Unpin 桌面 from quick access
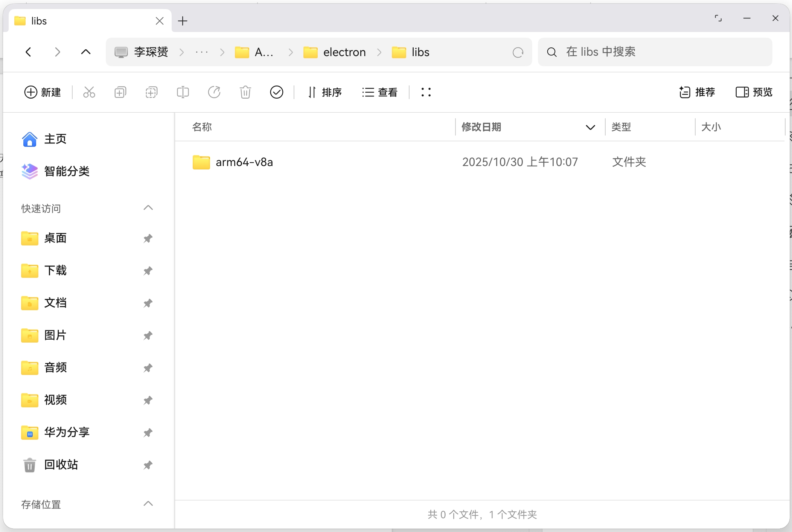This screenshot has width=792, height=532. (x=148, y=238)
